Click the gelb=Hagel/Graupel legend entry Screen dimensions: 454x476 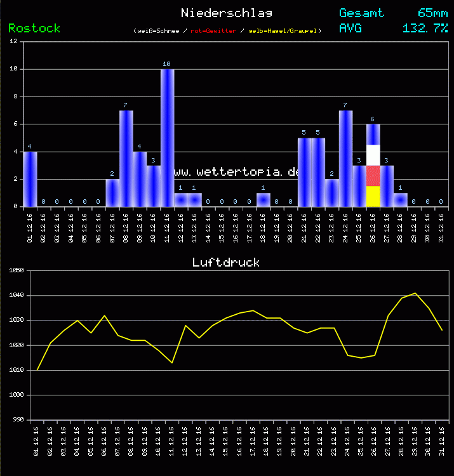tap(284, 30)
